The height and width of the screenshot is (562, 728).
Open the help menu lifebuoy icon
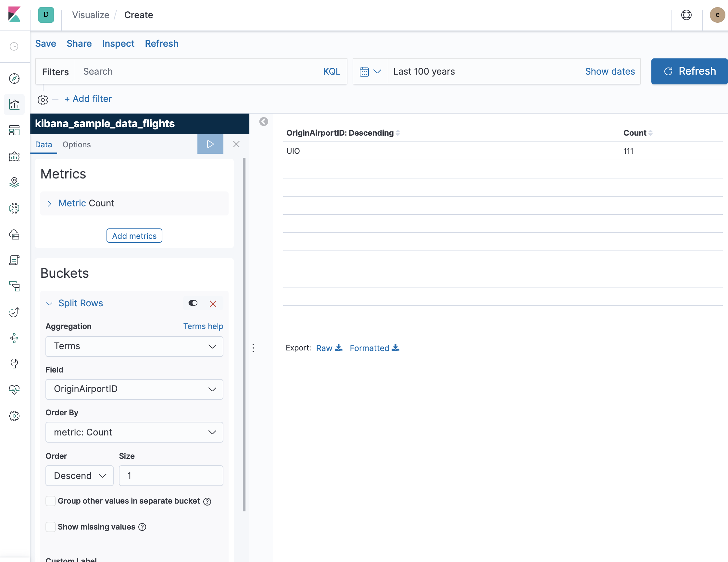pos(686,15)
